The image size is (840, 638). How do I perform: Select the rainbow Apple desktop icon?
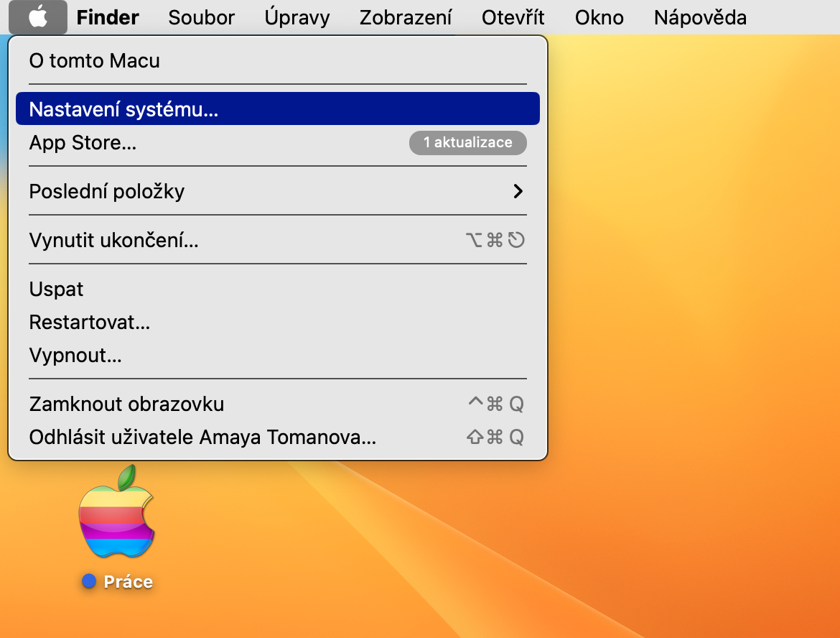(117, 512)
